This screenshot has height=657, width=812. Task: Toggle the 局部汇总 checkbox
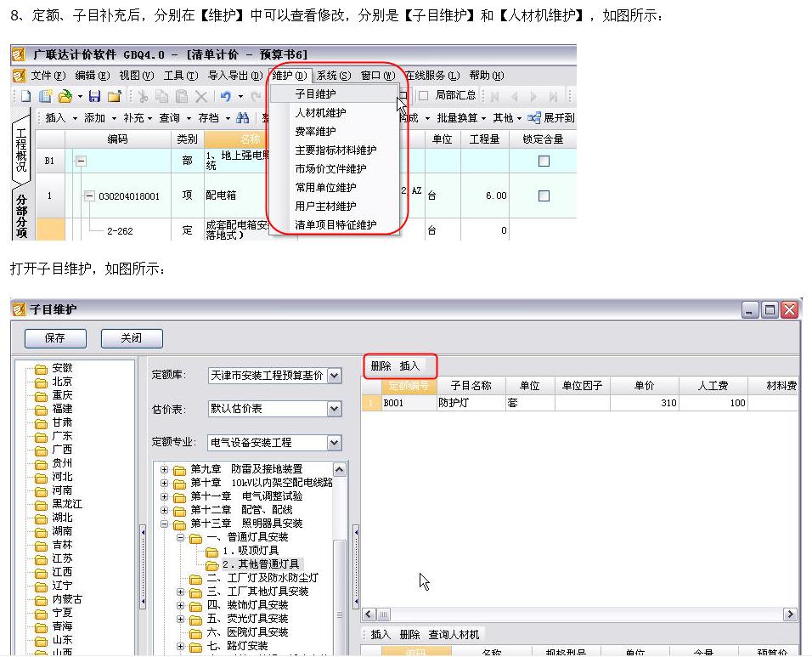coord(424,95)
